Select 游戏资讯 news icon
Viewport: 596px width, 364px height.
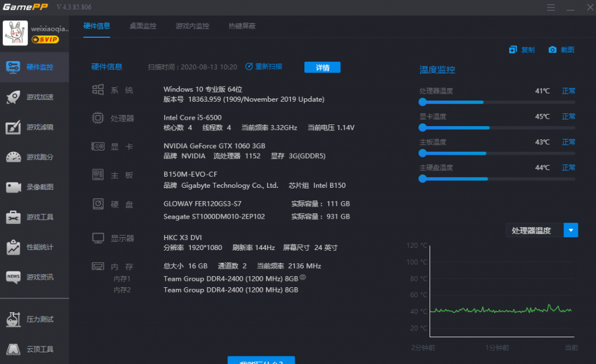pyautogui.click(x=13, y=277)
